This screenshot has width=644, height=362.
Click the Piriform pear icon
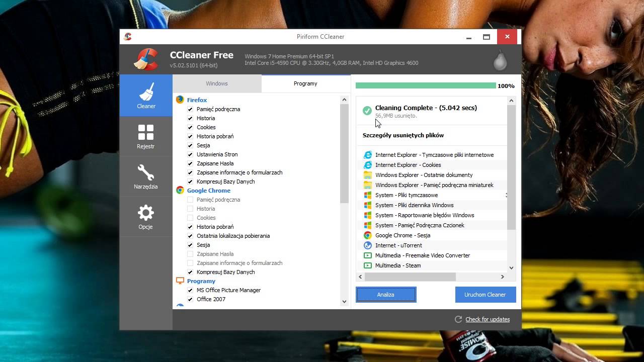coord(500,60)
